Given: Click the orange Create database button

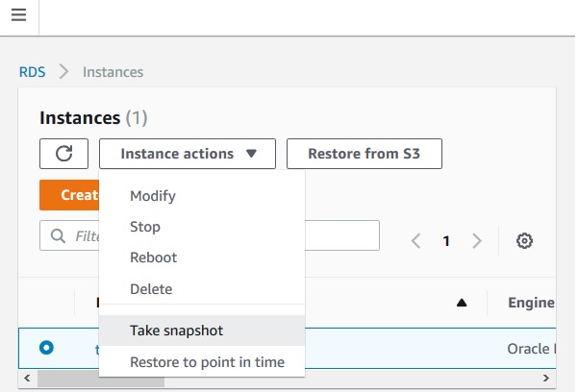Looking at the screenshot, I should click(69, 195).
